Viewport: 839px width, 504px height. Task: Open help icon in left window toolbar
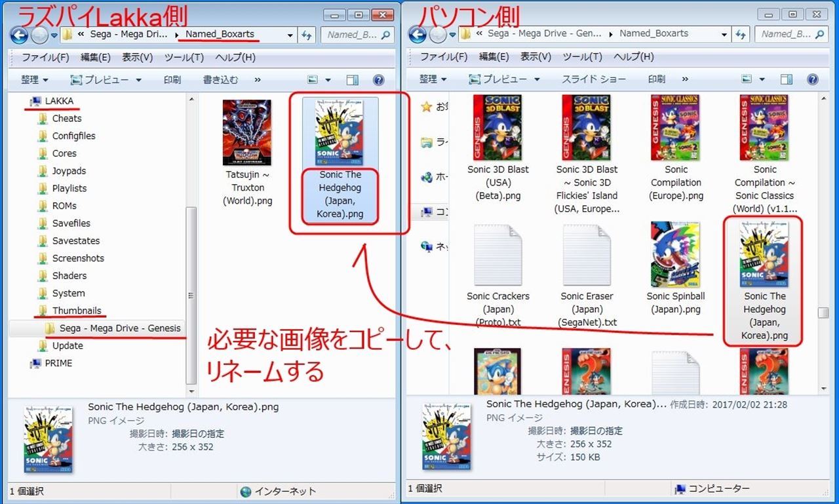pos(378,80)
